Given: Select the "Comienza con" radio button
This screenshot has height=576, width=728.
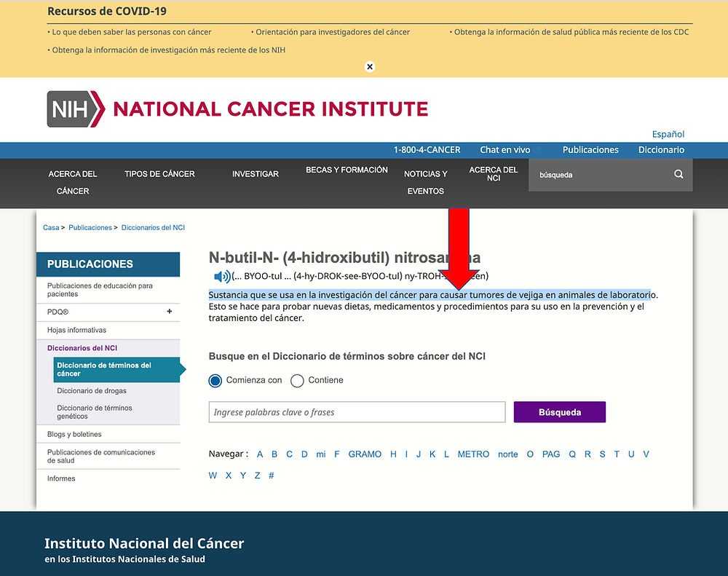Looking at the screenshot, I should (x=215, y=381).
